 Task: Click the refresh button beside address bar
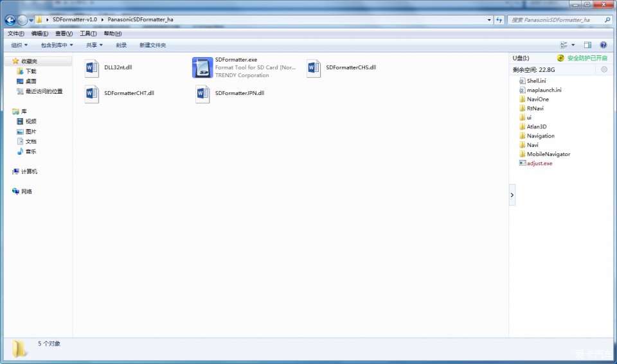[x=499, y=20]
